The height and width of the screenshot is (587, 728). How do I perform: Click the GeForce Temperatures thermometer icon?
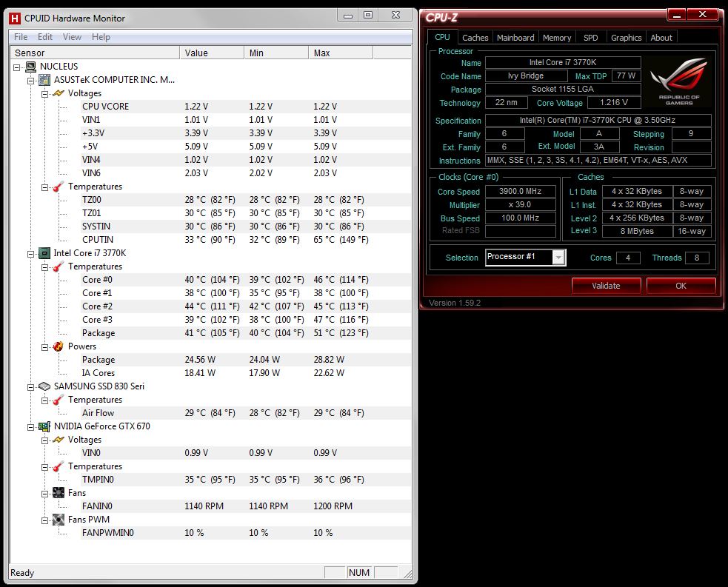pos(59,466)
